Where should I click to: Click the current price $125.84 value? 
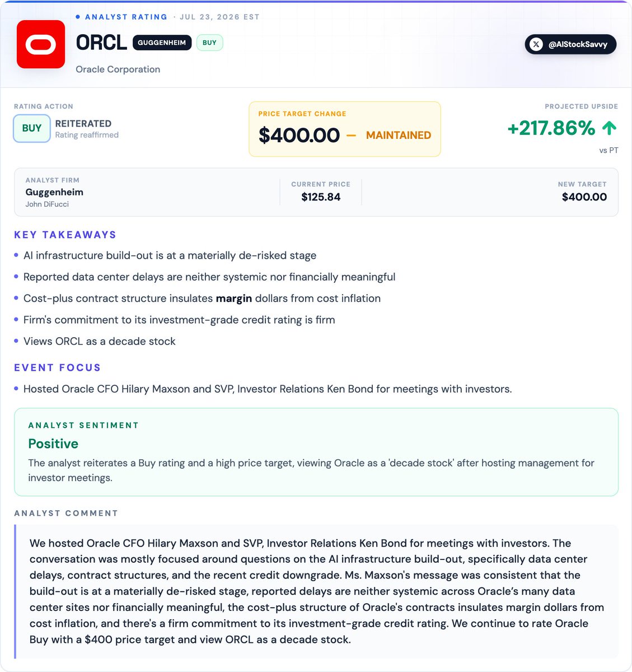(x=321, y=197)
